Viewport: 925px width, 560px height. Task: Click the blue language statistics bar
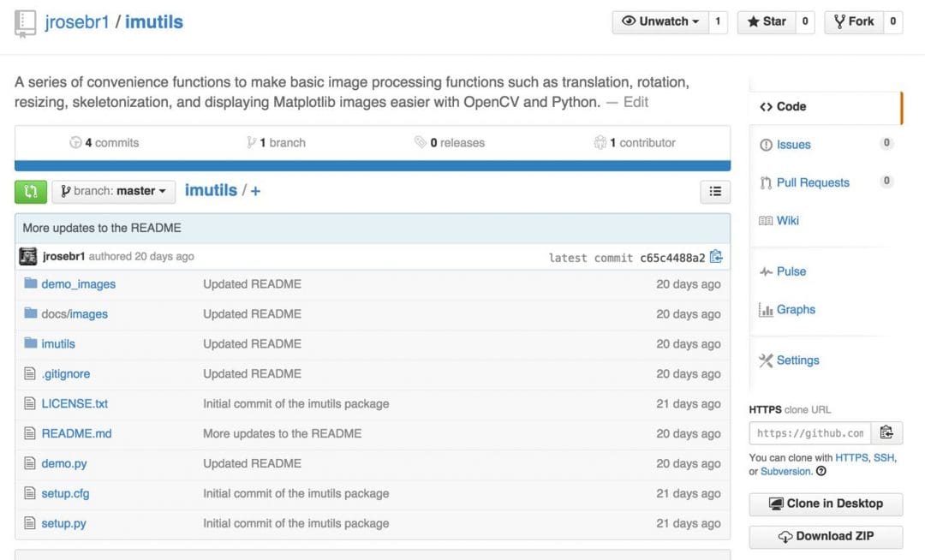(x=373, y=165)
